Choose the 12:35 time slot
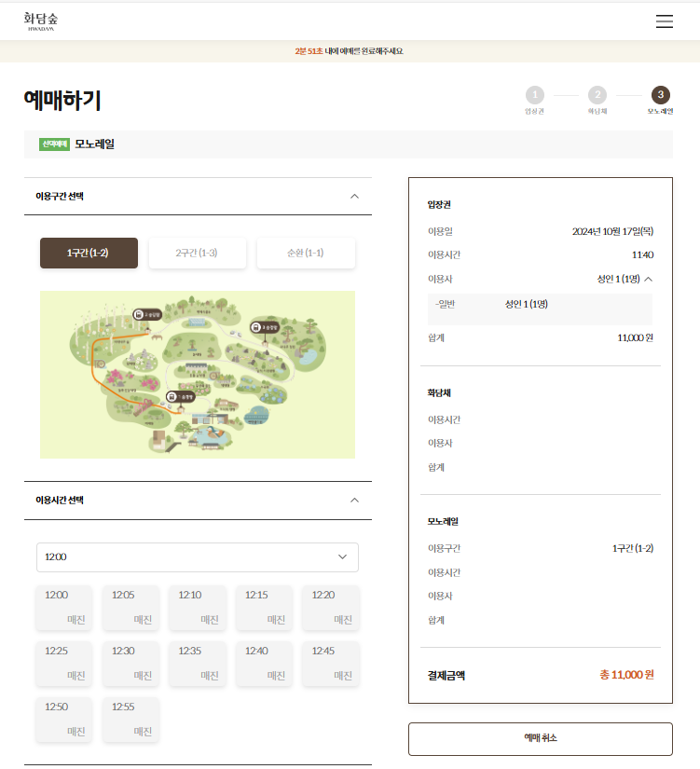Viewport: 700px width, 769px height. point(198,664)
